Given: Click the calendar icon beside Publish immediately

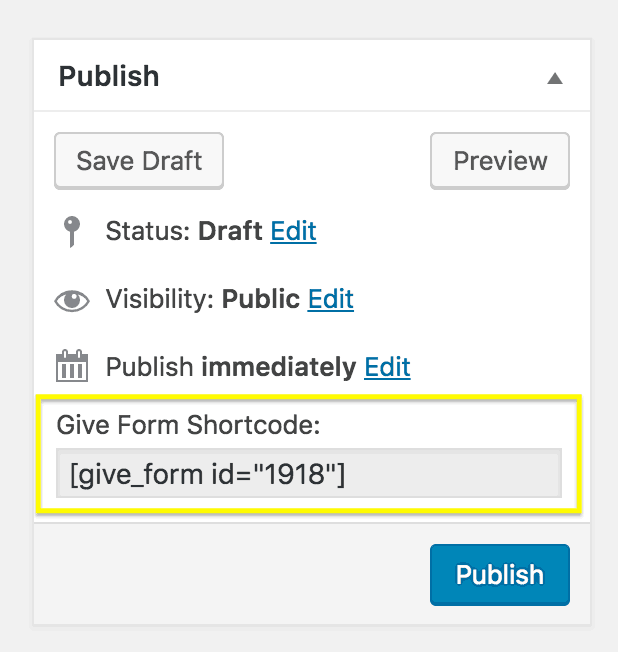Looking at the screenshot, I should 72,366.
